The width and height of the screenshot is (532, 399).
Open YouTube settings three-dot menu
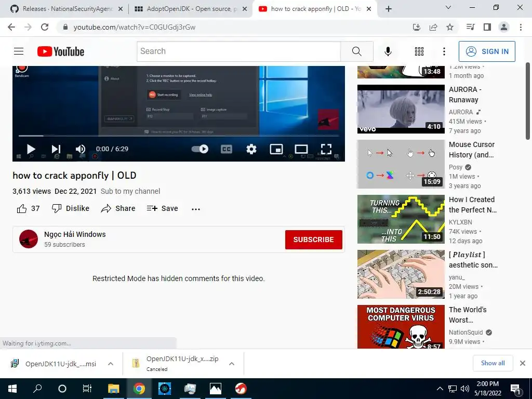click(444, 51)
